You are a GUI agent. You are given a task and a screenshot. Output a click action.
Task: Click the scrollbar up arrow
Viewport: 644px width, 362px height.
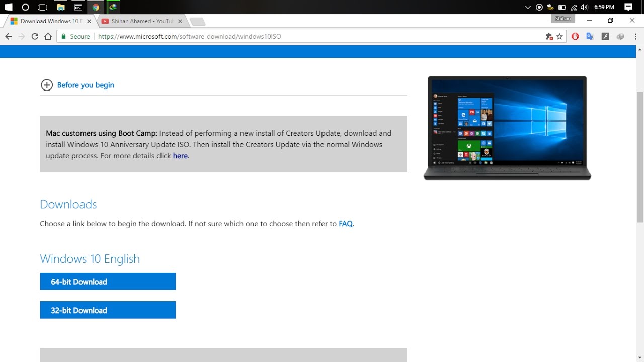click(x=640, y=49)
